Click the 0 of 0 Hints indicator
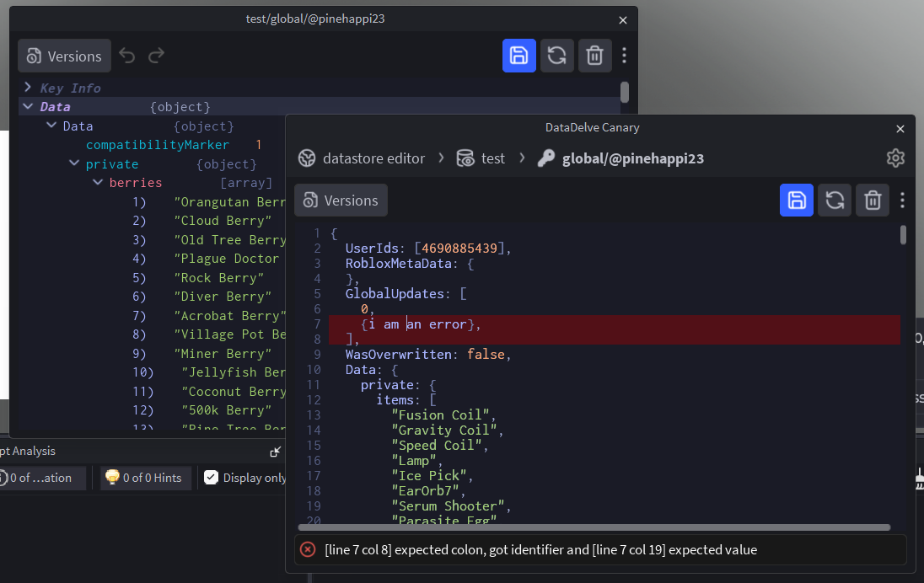924x583 pixels. [x=145, y=478]
